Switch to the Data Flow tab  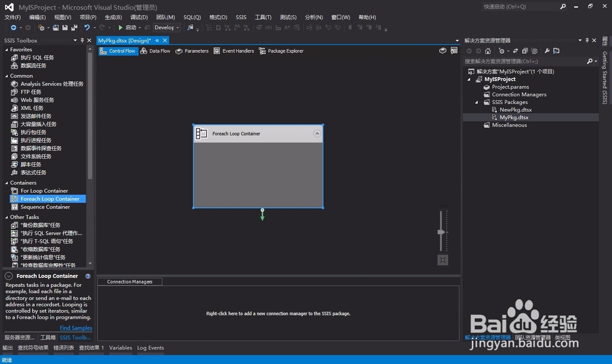pos(155,51)
